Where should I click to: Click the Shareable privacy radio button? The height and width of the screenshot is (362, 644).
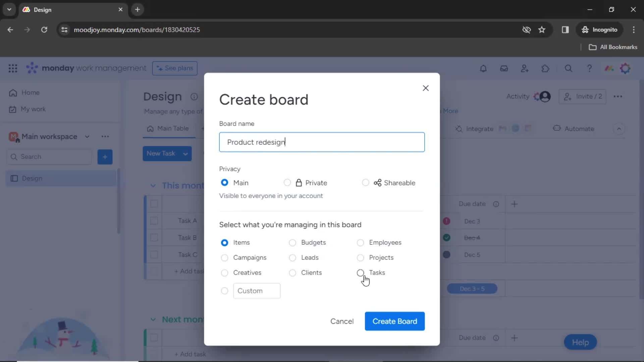tap(365, 183)
